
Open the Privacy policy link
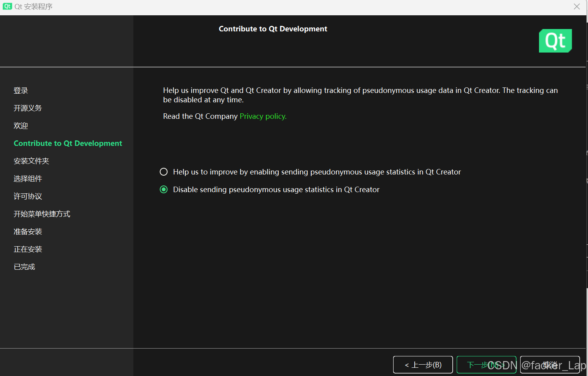263,116
